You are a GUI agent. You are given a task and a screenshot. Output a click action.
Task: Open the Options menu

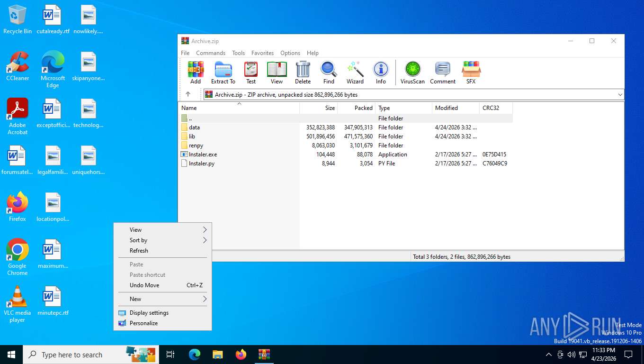click(290, 53)
